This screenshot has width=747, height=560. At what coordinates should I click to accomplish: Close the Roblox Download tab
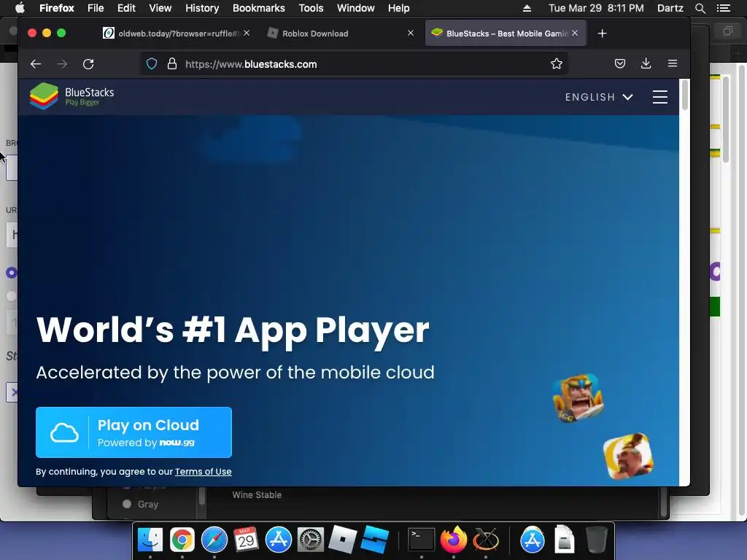(x=411, y=33)
